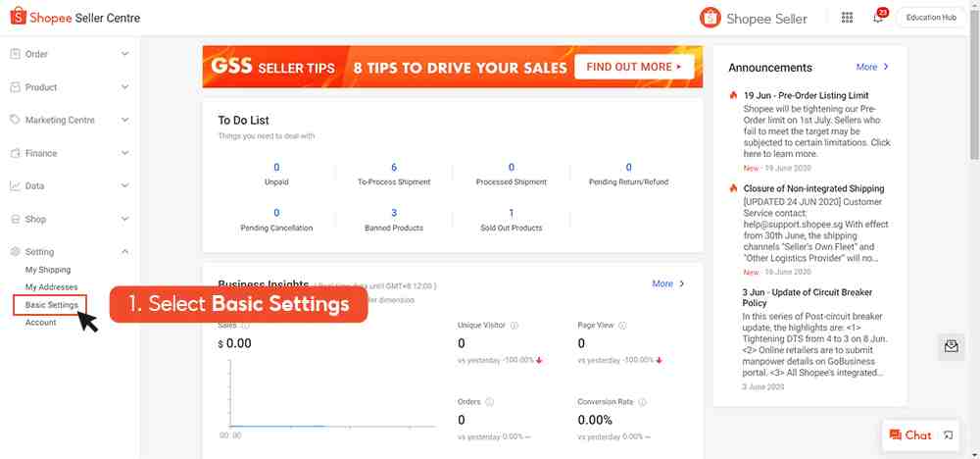The image size is (980, 459).
Task: Click fire icon beside Closure of Non-integrated Shipping
Action: coord(734,188)
